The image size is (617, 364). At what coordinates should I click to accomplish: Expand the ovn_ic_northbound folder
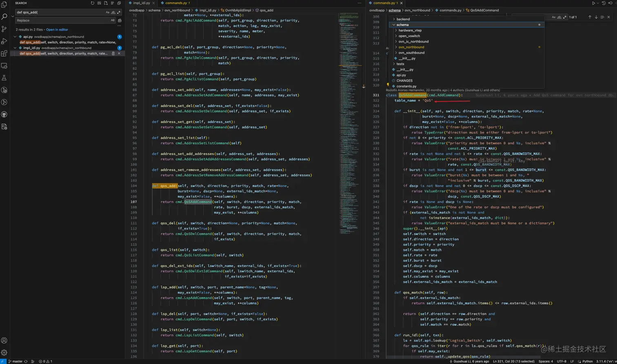click(396, 42)
